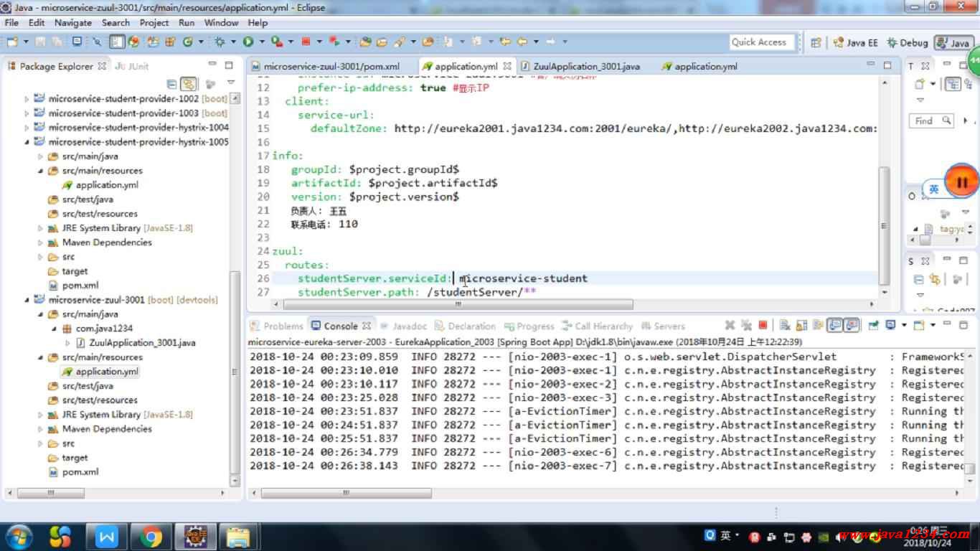Image resolution: width=980 pixels, height=551 pixels.
Task: Open the Window menu
Action: (x=221, y=23)
